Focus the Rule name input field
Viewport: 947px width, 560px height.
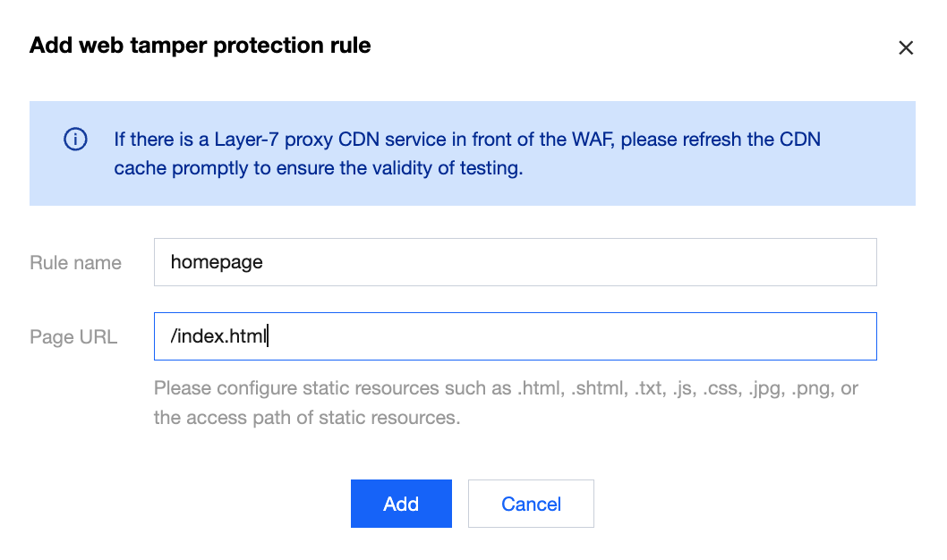(x=516, y=262)
